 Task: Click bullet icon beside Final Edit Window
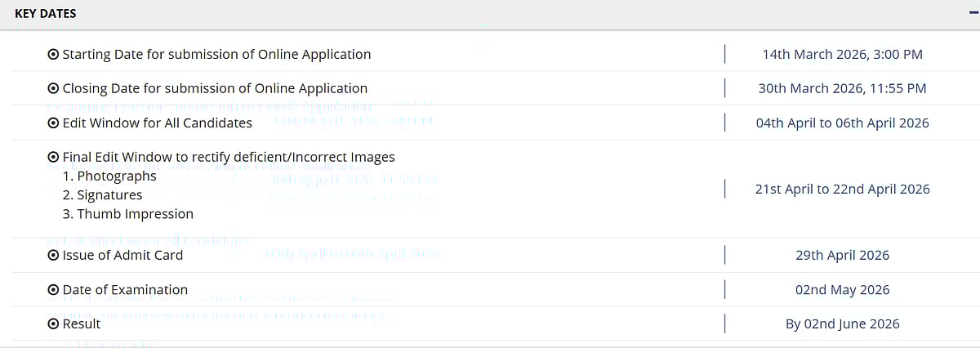[x=53, y=158]
